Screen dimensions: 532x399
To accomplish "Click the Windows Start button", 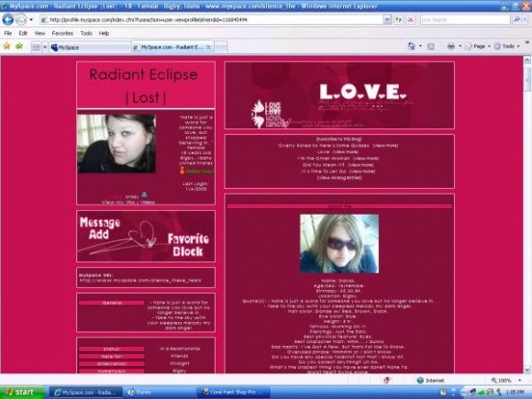I will [22, 393].
